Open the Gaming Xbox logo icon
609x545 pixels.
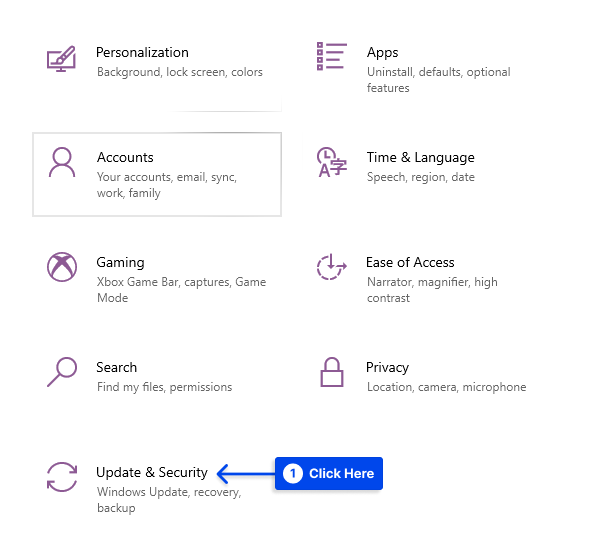[62, 267]
